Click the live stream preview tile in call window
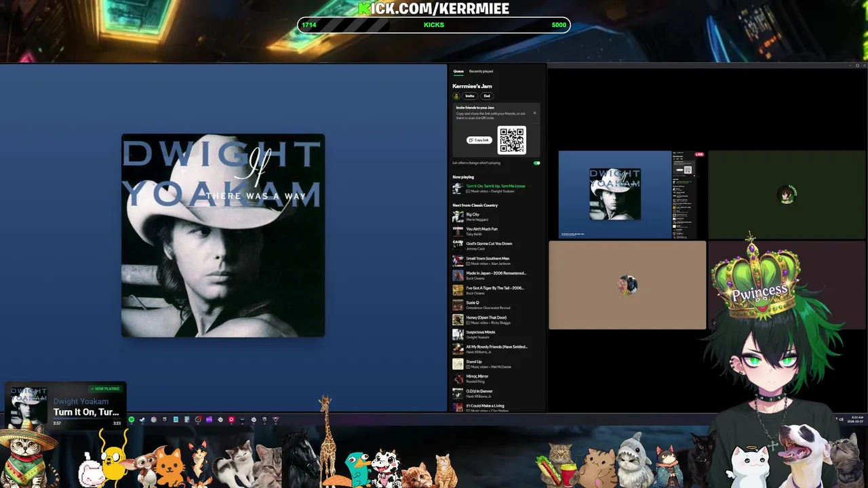This screenshot has width=868, height=488. pos(632,195)
